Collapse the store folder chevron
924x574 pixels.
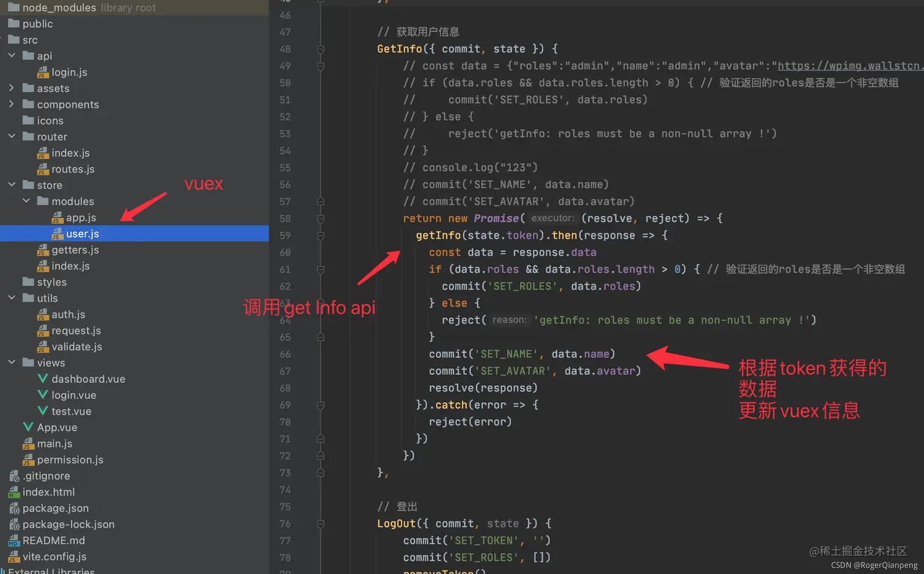[12, 184]
